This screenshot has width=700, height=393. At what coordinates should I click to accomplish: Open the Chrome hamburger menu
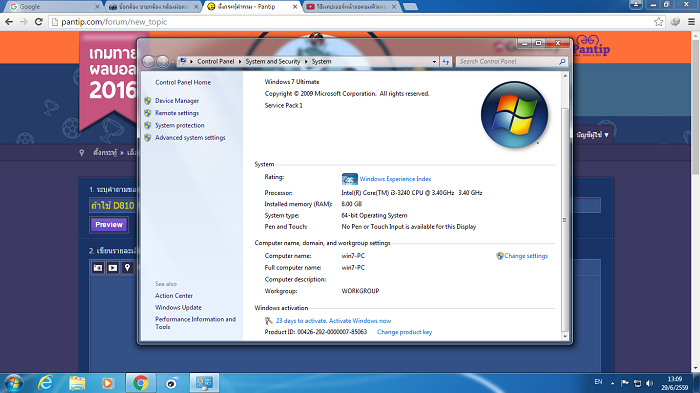point(691,21)
